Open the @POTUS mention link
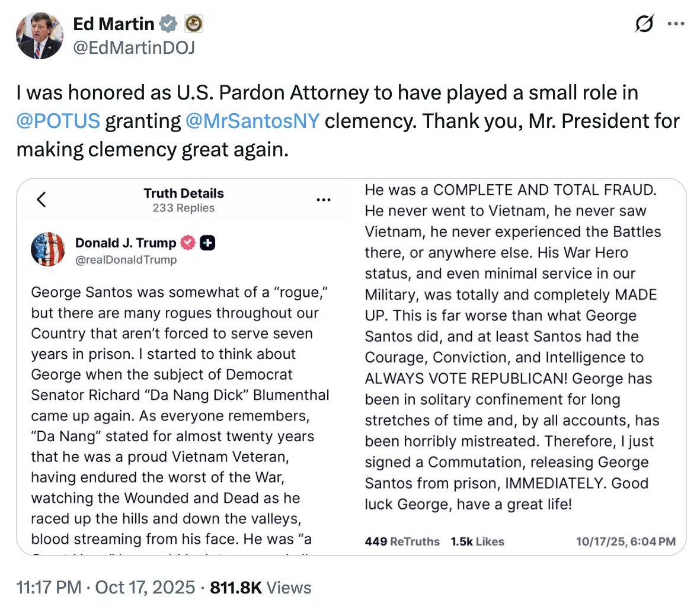697x616 pixels. 58,121
